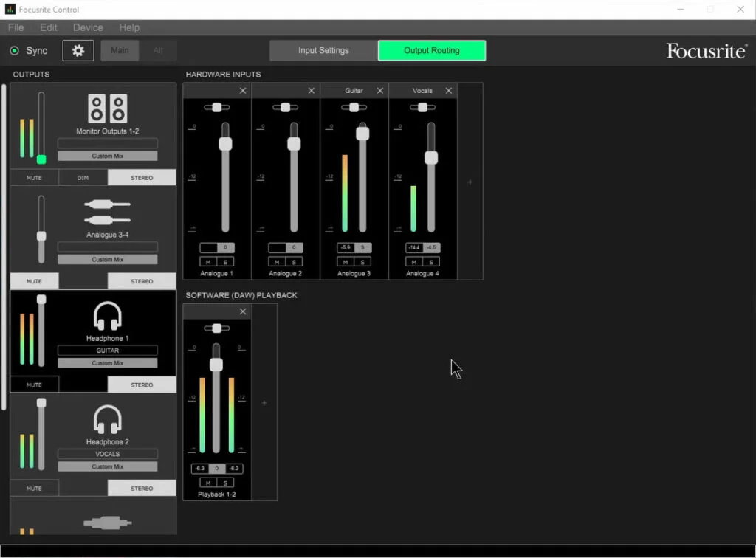Mute the Analogue 2 channel with M
This screenshot has height=558, width=756.
[x=277, y=262]
